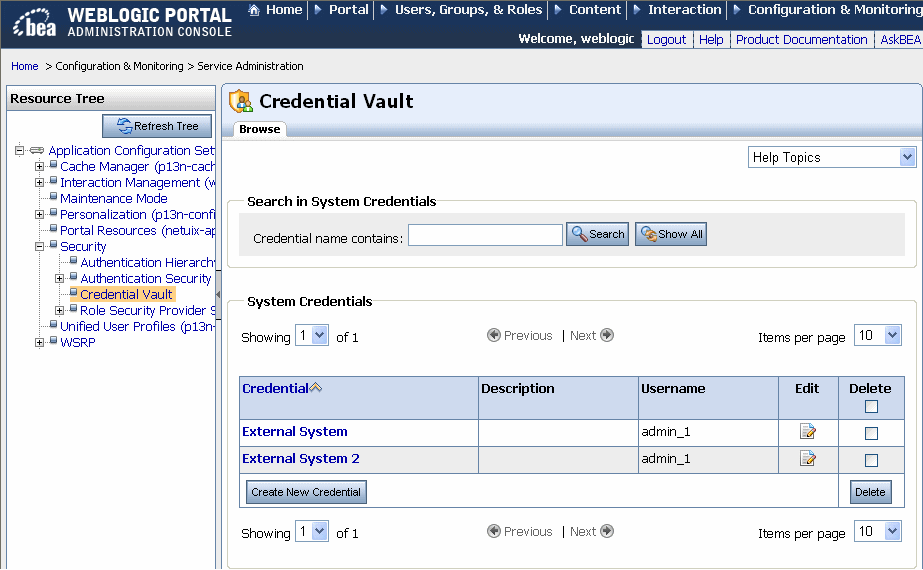Click the Maintenance Mode node icon
The width and height of the screenshot is (923, 570).
(53, 197)
